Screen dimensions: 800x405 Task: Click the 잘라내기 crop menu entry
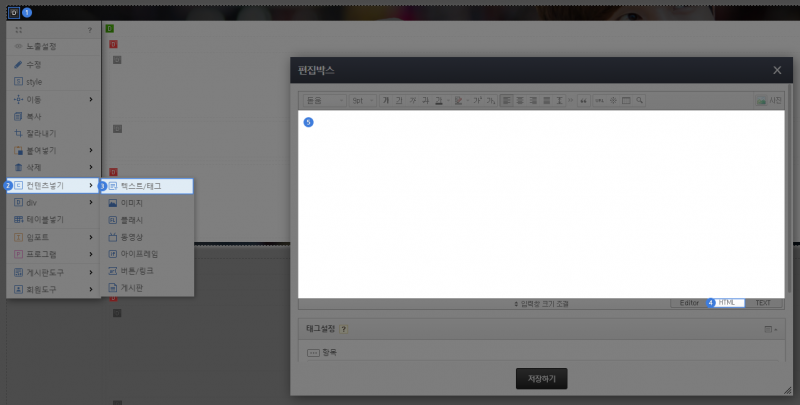[x=42, y=133]
